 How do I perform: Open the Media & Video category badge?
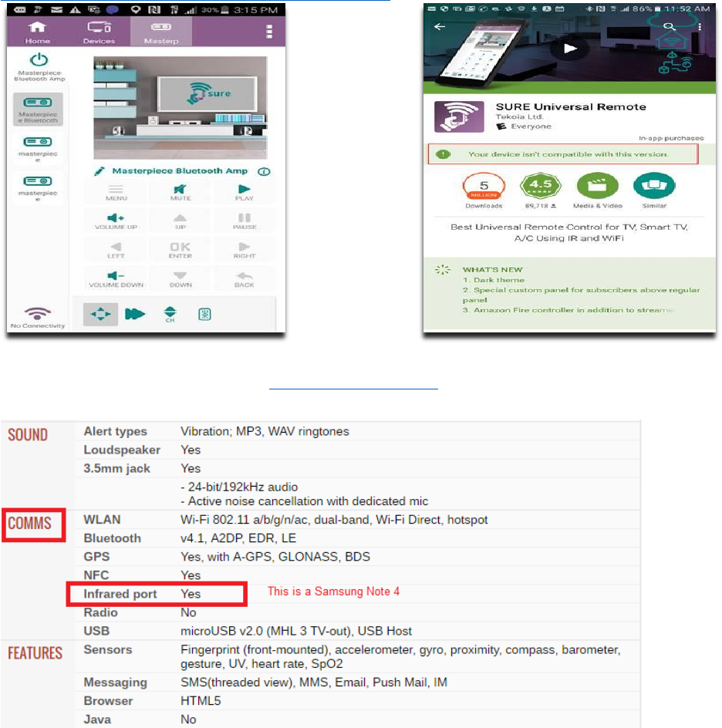(x=597, y=190)
